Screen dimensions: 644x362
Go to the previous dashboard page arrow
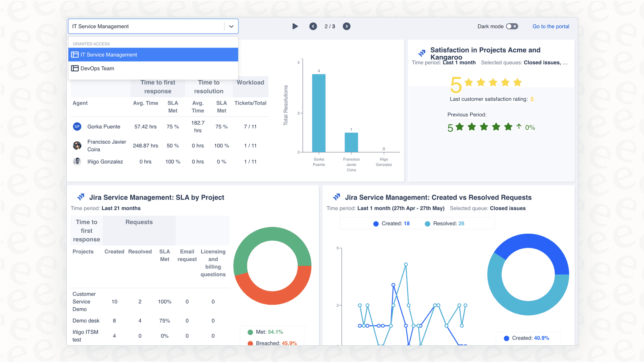click(x=313, y=26)
